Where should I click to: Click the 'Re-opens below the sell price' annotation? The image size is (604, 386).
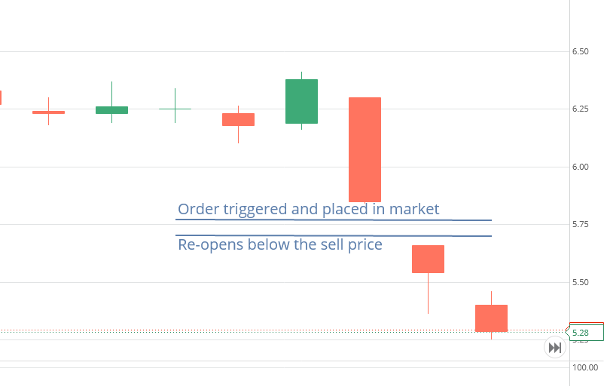pos(280,245)
